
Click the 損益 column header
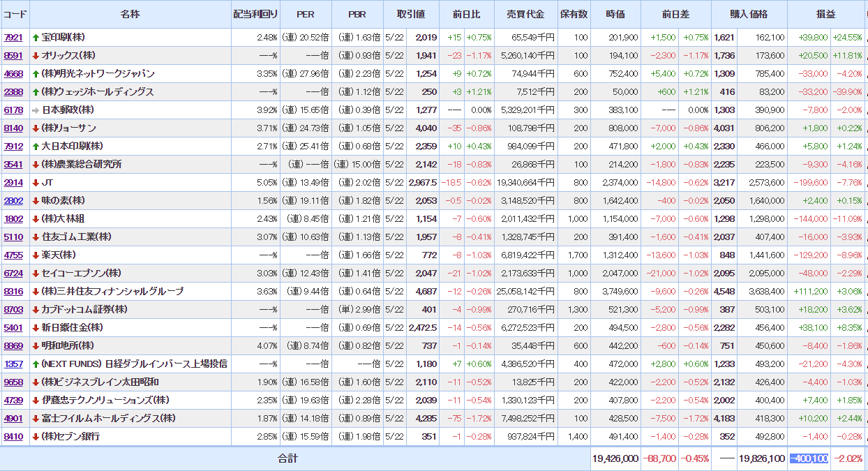click(825, 14)
